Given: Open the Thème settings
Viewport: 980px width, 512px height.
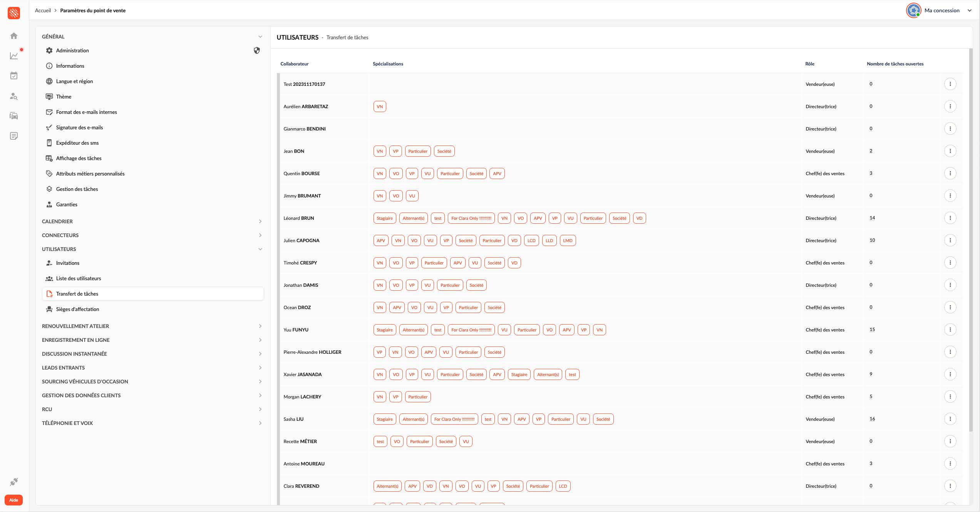Looking at the screenshot, I should (x=152, y=97).
